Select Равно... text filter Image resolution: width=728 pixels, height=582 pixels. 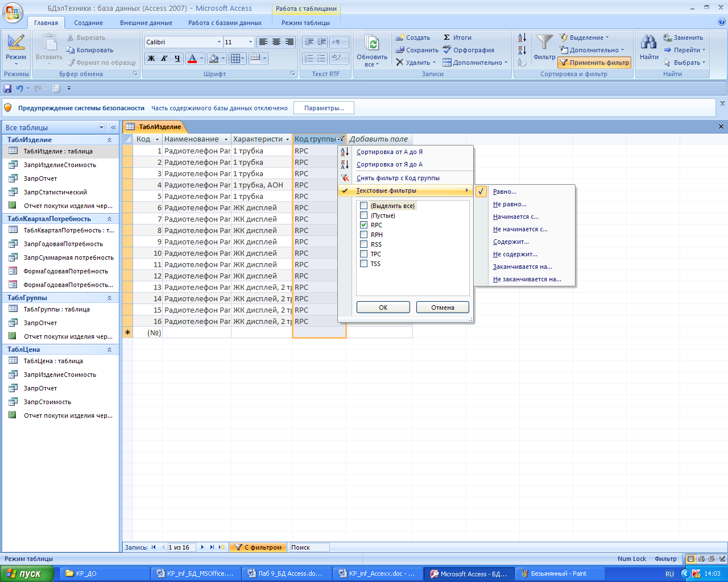(504, 192)
